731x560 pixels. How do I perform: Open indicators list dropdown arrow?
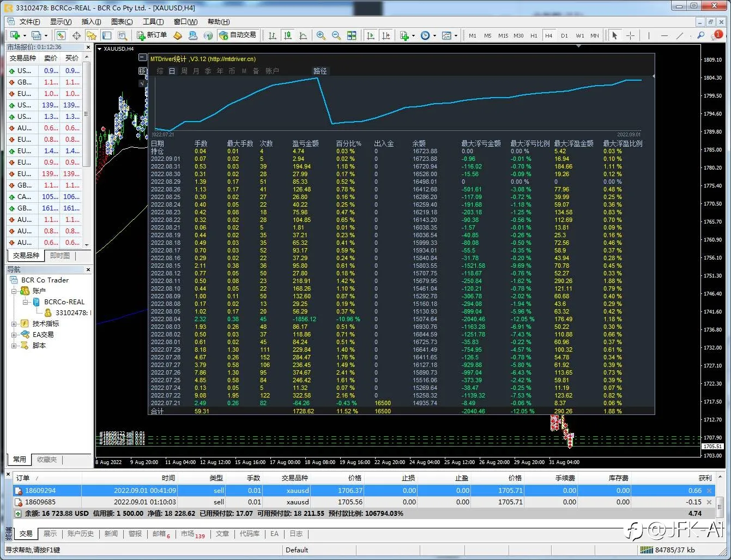point(414,35)
